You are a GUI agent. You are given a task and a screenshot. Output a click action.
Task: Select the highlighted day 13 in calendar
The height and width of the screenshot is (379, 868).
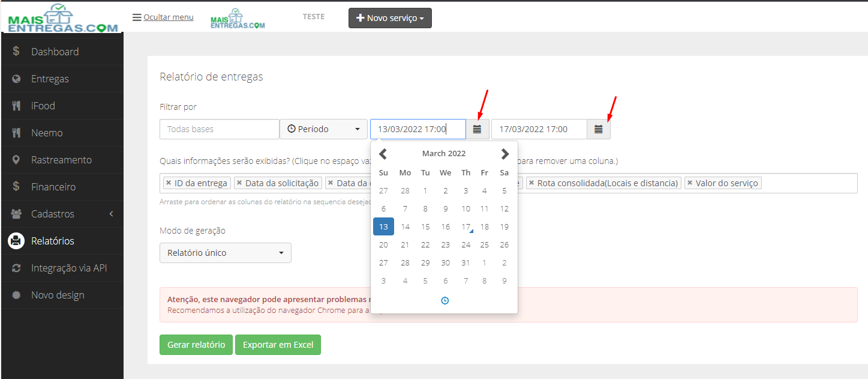[383, 227]
